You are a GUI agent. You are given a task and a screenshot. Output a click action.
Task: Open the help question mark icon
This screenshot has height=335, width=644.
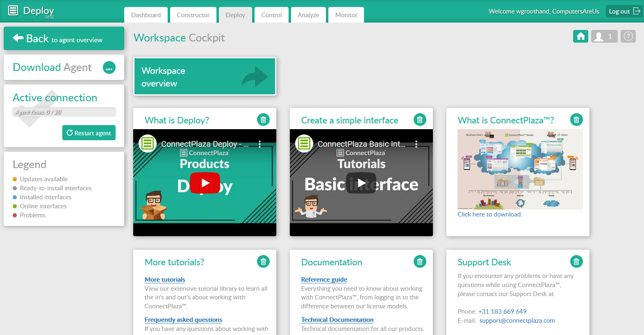click(628, 36)
